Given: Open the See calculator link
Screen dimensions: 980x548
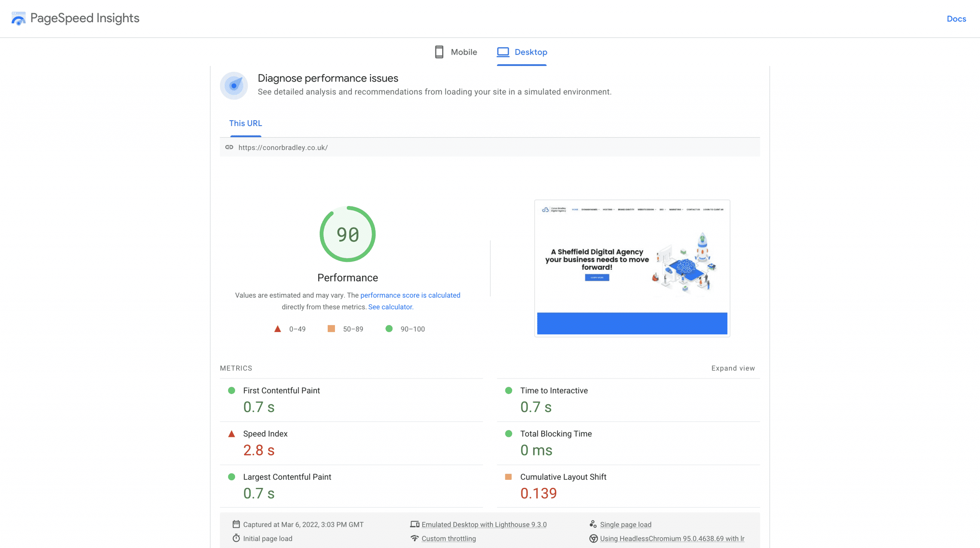Looking at the screenshot, I should coord(391,307).
